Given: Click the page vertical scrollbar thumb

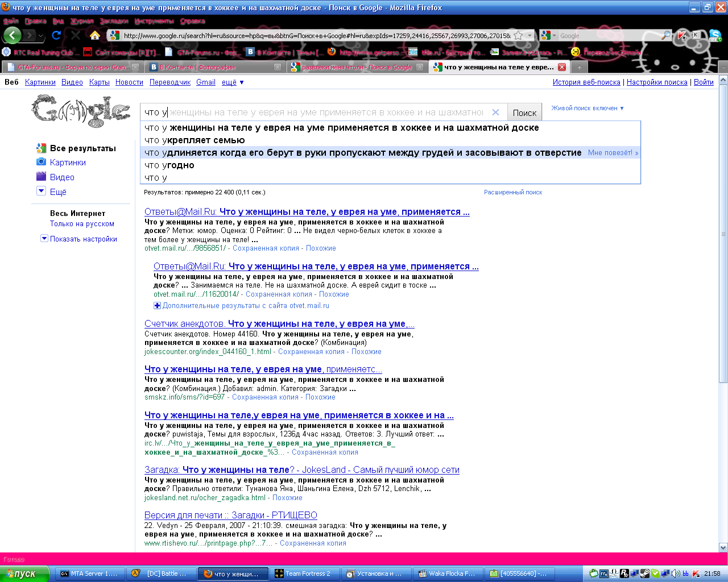Looking at the screenshot, I should click(723, 234).
